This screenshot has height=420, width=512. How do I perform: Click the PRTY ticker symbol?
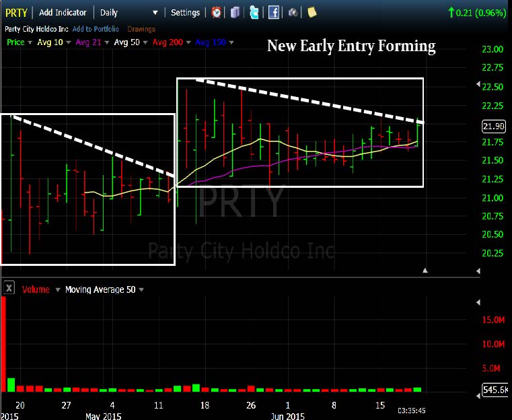16,13
